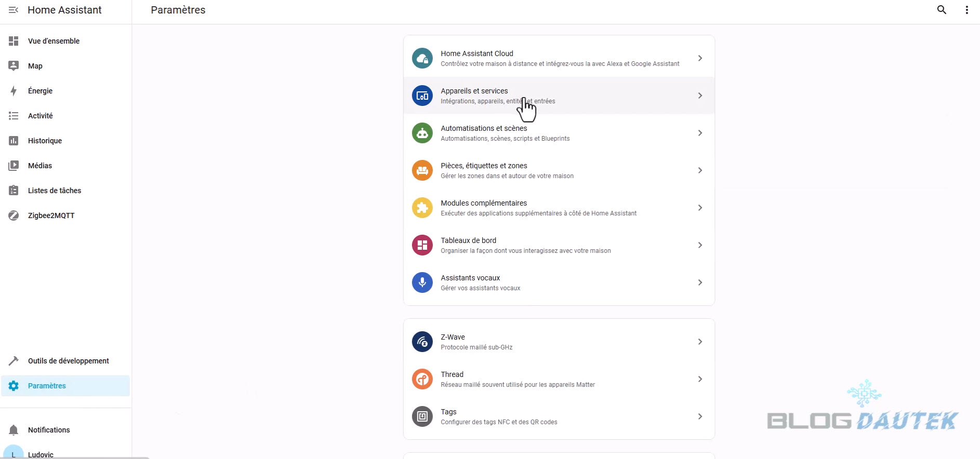Click the Z-Wave icon
The width and height of the screenshot is (980, 459).
tap(422, 342)
